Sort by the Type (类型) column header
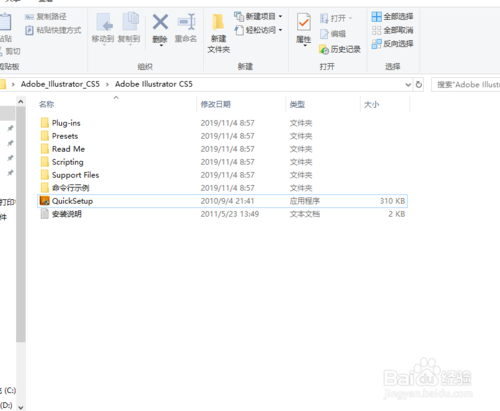The height and width of the screenshot is (411, 500). point(297,104)
